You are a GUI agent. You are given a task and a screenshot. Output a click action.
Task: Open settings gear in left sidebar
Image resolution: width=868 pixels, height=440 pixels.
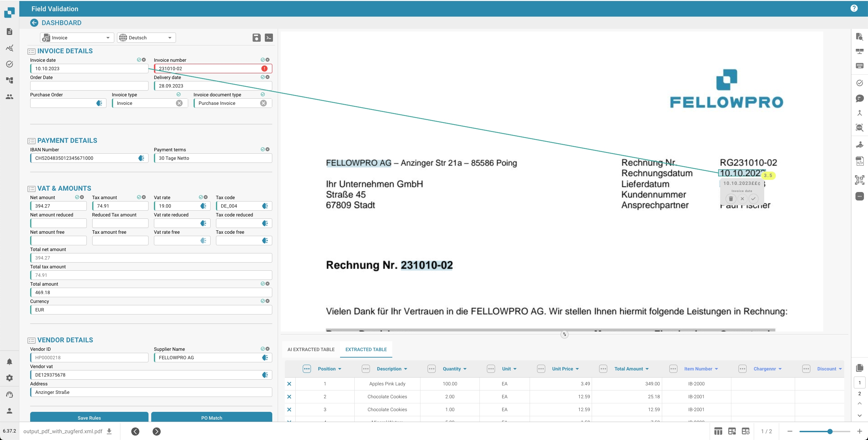[x=9, y=378]
